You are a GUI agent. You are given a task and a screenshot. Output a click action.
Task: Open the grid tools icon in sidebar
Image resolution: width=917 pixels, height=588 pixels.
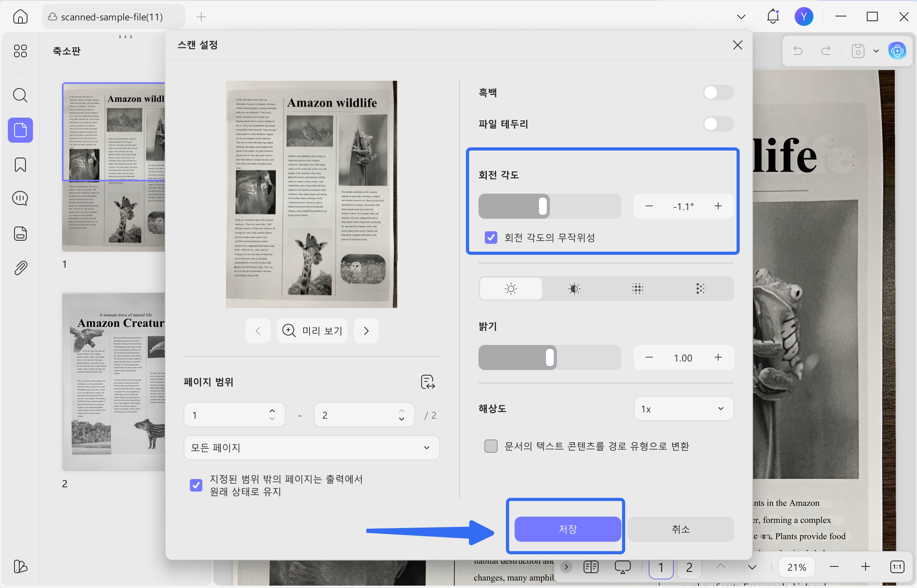click(20, 51)
